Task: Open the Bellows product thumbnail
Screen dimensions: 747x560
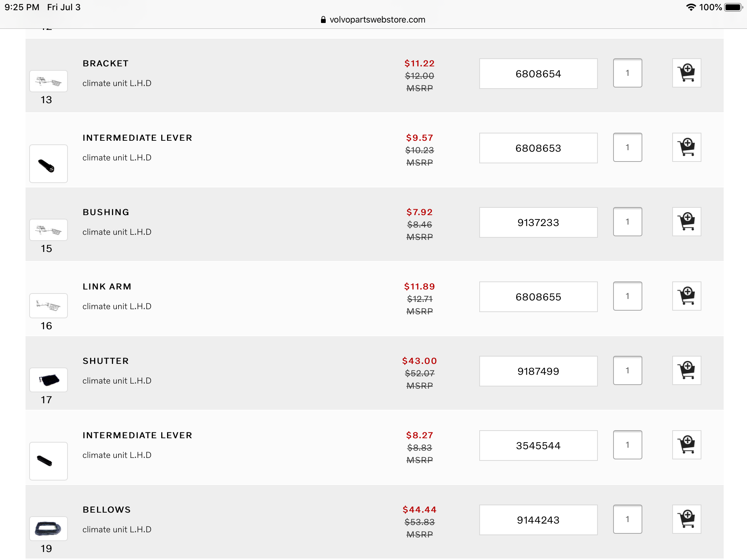Action: tap(49, 528)
